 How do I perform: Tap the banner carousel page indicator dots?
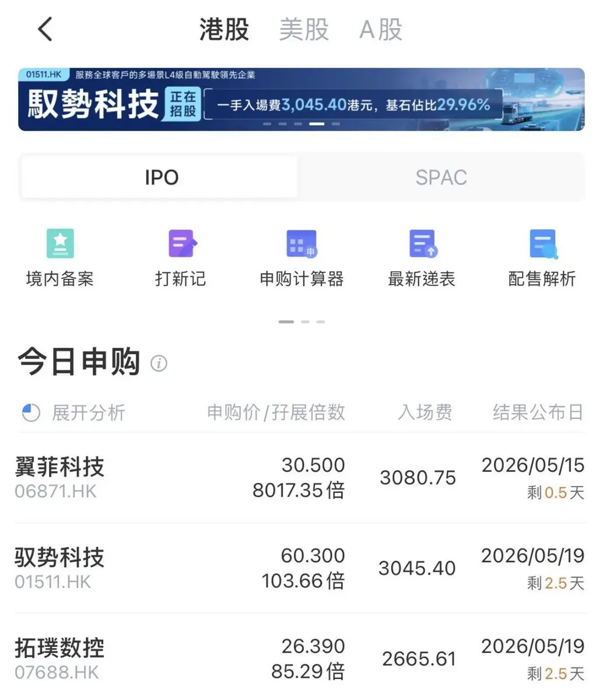301,124
